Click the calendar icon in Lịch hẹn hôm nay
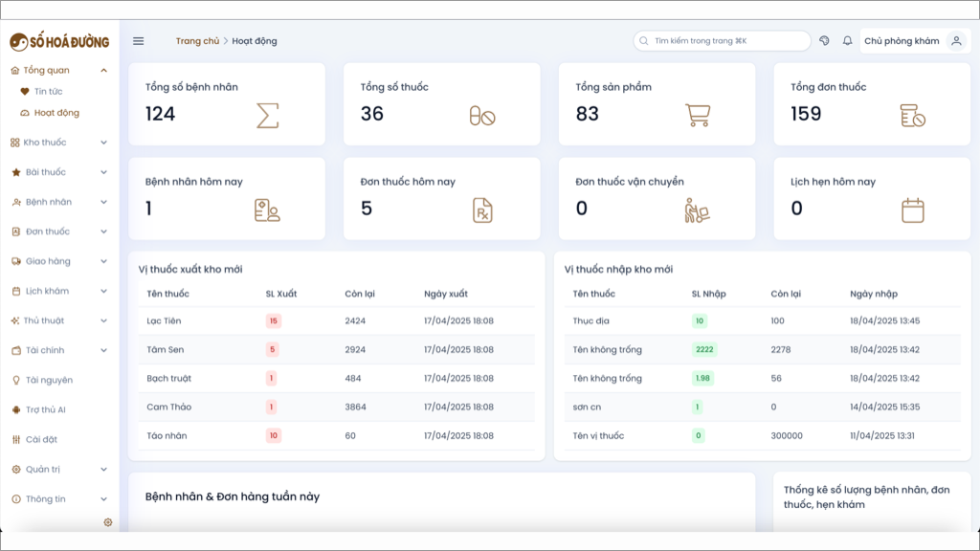This screenshot has width=980, height=551. click(912, 209)
